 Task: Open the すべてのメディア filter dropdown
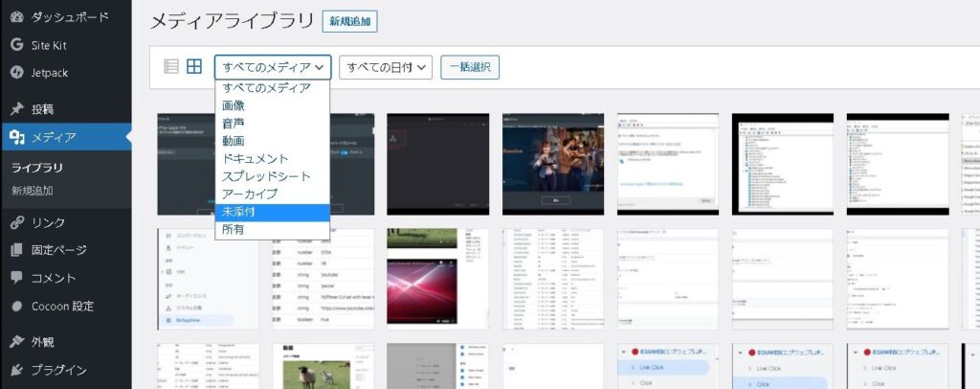tap(273, 67)
